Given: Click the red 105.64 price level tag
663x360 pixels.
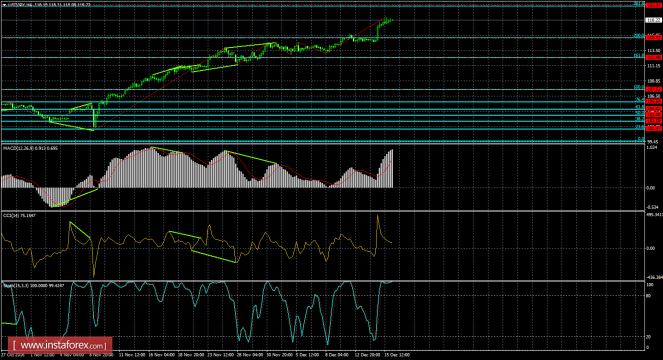Looking at the screenshot, I should (x=653, y=102).
